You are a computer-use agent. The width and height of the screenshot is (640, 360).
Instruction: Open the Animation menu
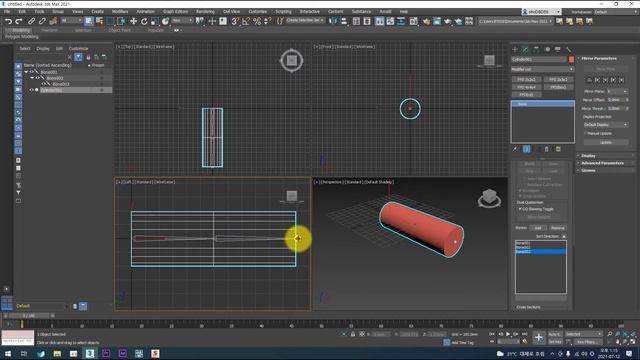tap(145, 11)
